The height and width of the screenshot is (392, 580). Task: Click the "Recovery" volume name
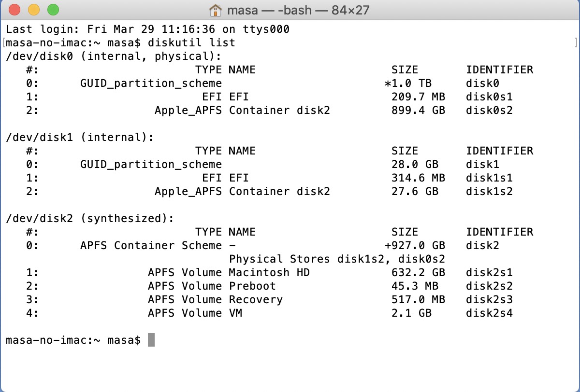[x=256, y=299]
